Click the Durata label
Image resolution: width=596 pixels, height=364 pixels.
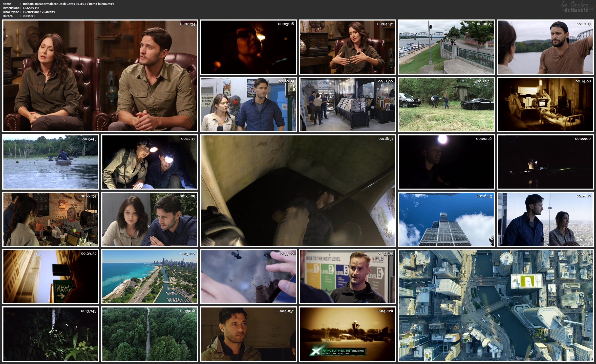coord(8,16)
